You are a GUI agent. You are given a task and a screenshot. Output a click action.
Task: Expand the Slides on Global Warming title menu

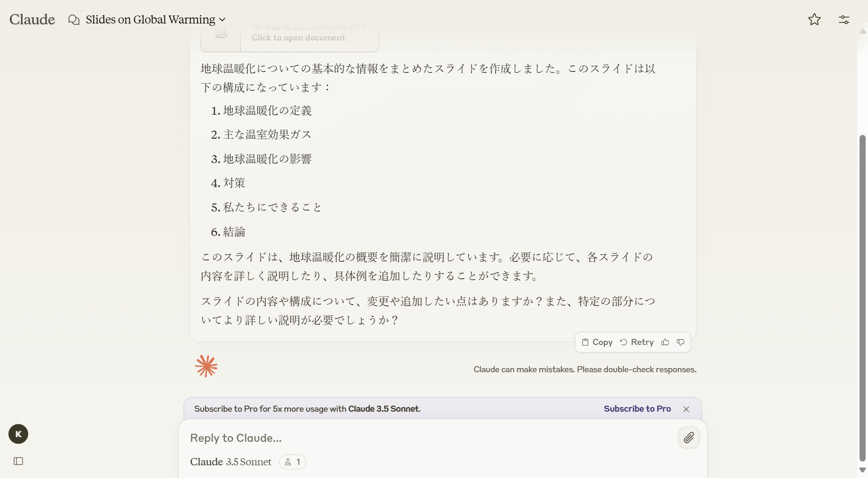[155, 19]
